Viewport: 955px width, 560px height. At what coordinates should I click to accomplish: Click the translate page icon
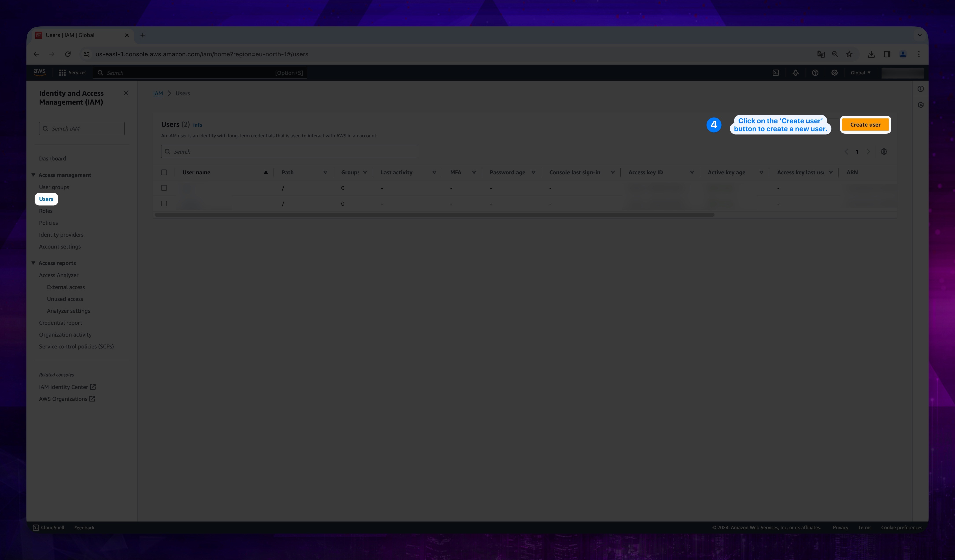click(821, 54)
